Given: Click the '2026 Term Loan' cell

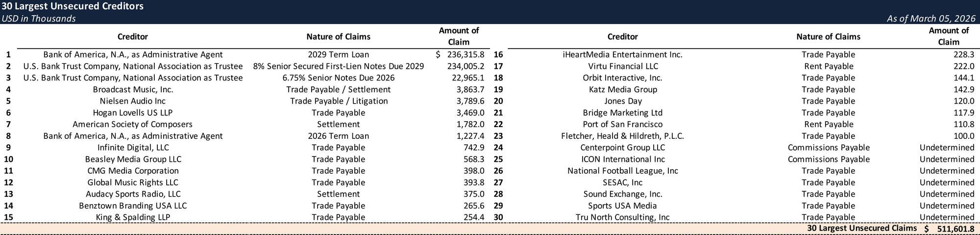Looking at the screenshot, I should [339, 136].
